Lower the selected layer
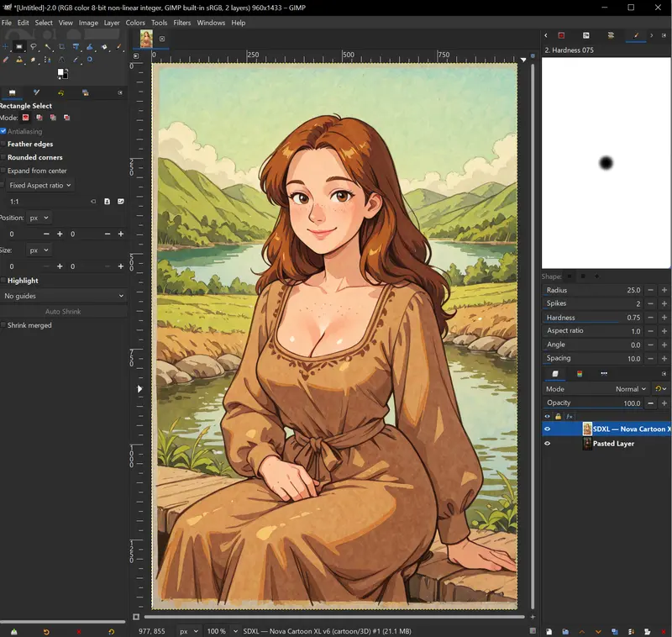 click(x=598, y=631)
